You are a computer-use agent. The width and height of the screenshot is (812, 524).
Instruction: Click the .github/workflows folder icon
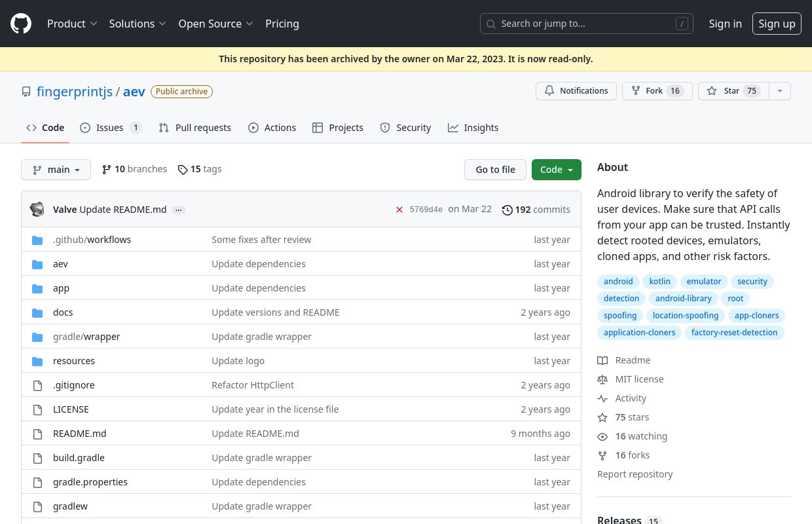(x=37, y=240)
